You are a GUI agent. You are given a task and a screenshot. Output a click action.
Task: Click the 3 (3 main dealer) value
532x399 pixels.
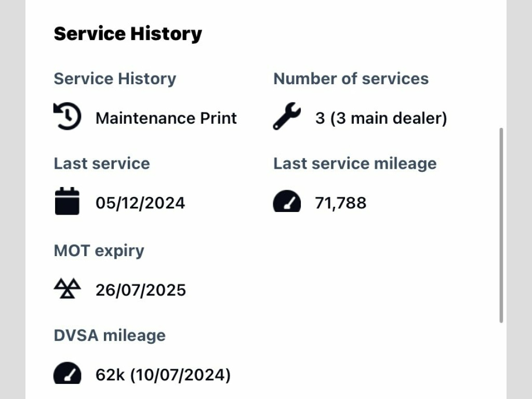tap(381, 118)
